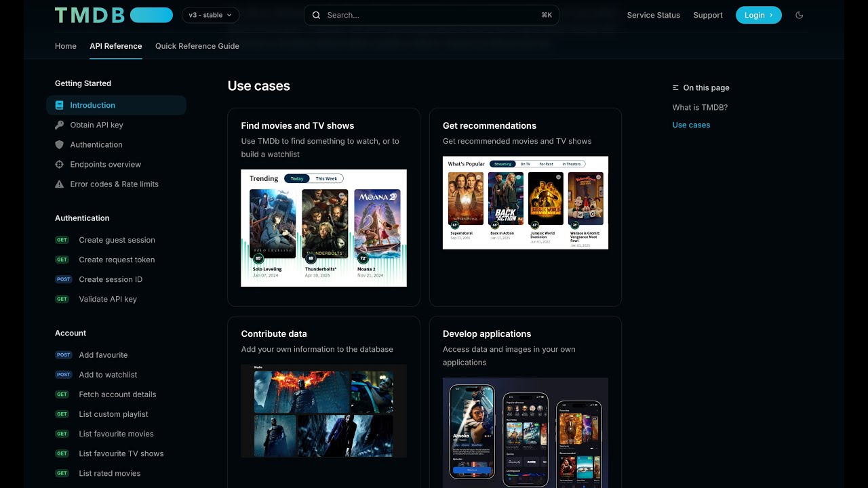Open Fetch account details endpoint
This screenshot has height=488, width=868.
pyautogui.click(x=117, y=394)
